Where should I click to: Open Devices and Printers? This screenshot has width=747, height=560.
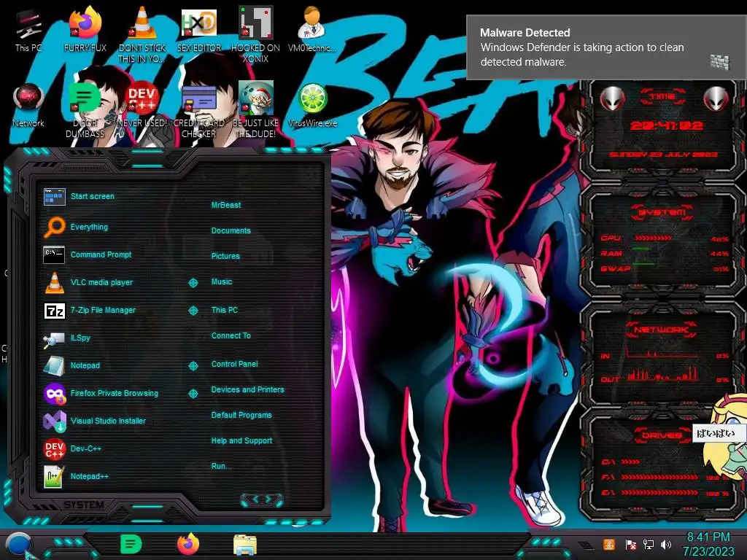[x=248, y=389]
